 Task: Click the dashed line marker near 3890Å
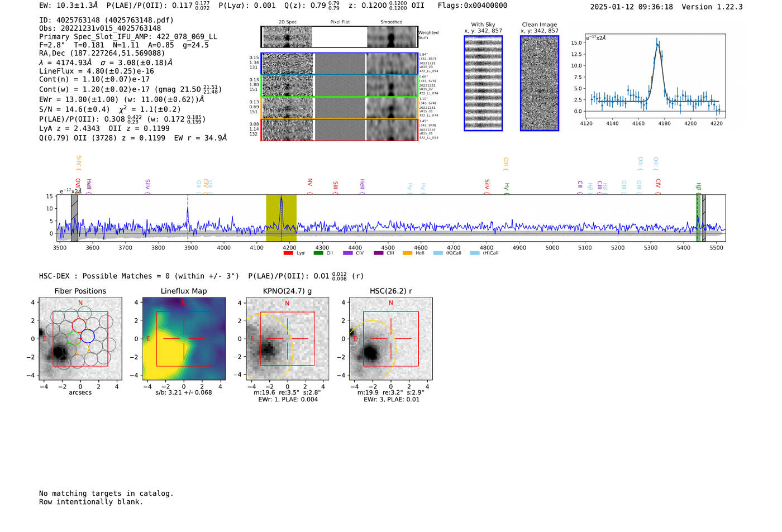188,218
